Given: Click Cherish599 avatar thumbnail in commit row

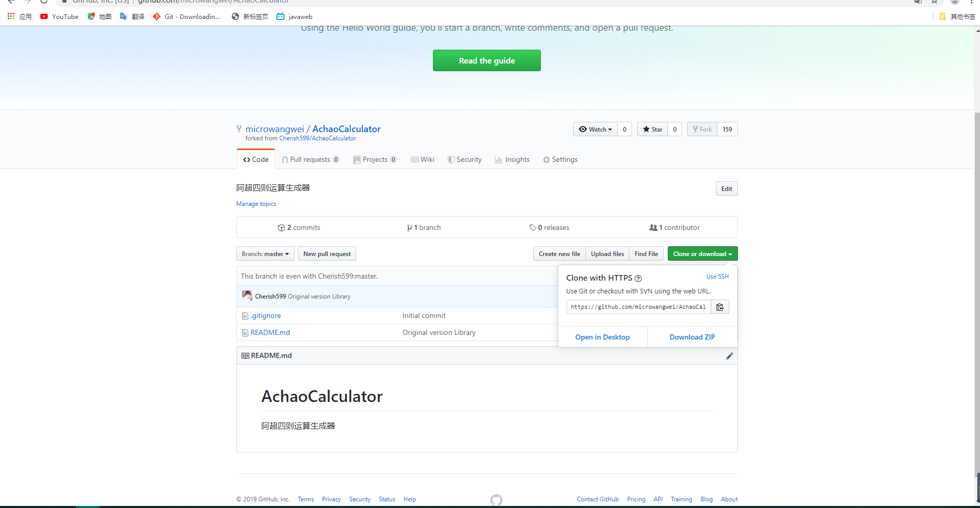Looking at the screenshot, I should (247, 295).
